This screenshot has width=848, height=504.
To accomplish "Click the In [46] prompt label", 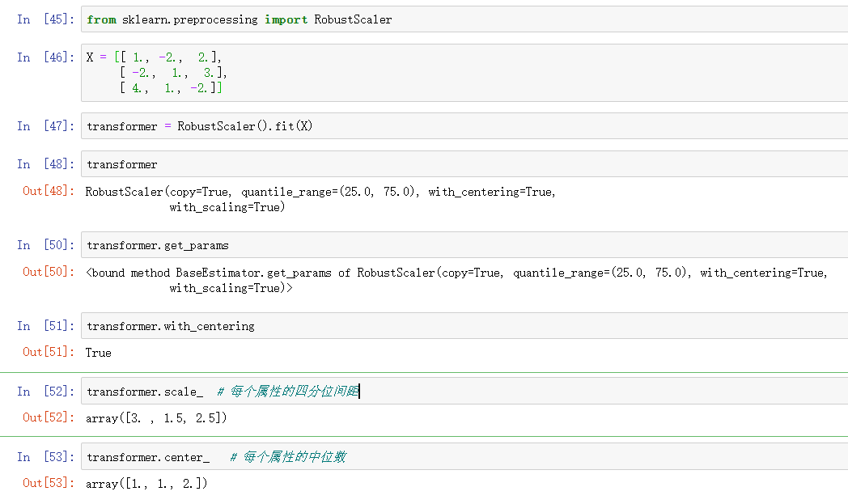I will click(45, 57).
